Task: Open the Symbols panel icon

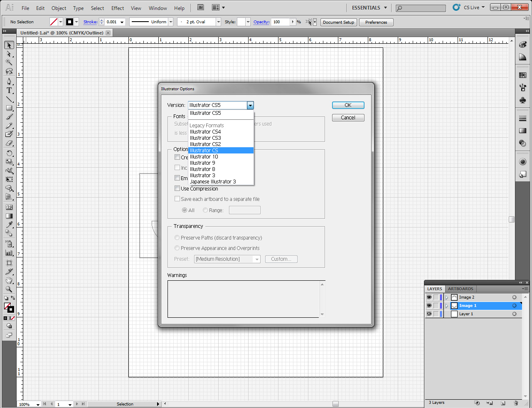Action: pyautogui.click(x=523, y=100)
